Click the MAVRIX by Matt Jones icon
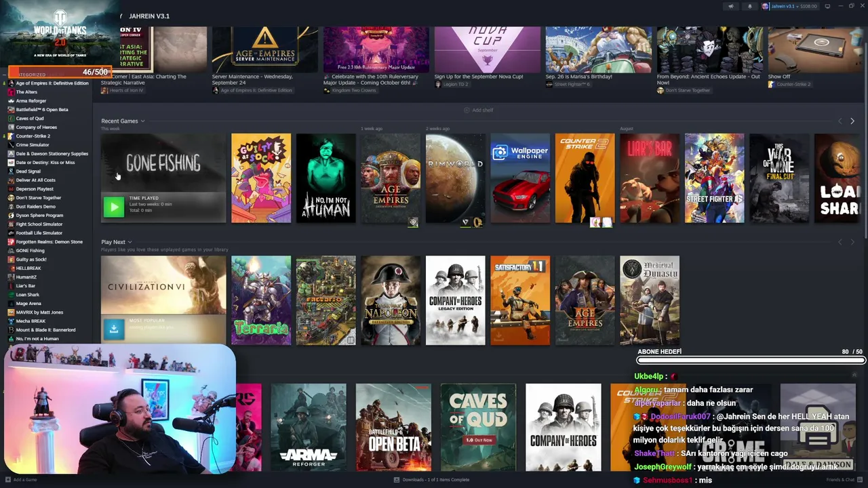Viewport: 868px width, 488px height. point(11,312)
